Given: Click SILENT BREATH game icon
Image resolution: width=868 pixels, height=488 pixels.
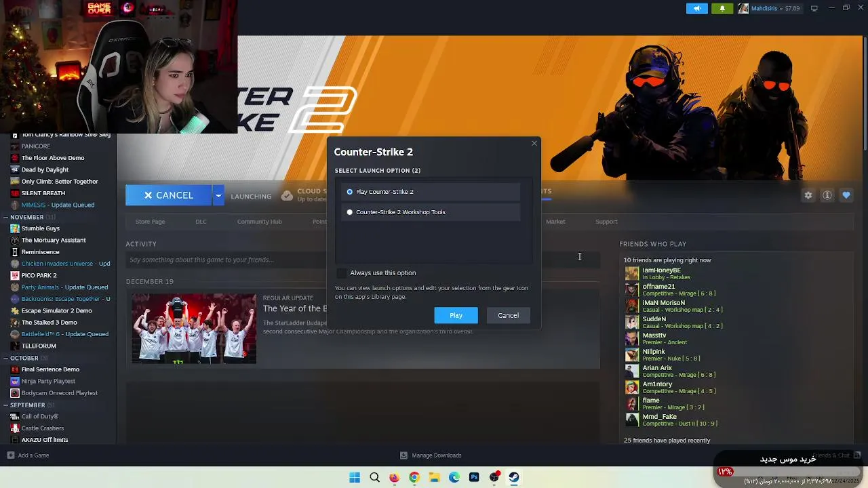Looking at the screenshot, I should (x=15, y=193).
